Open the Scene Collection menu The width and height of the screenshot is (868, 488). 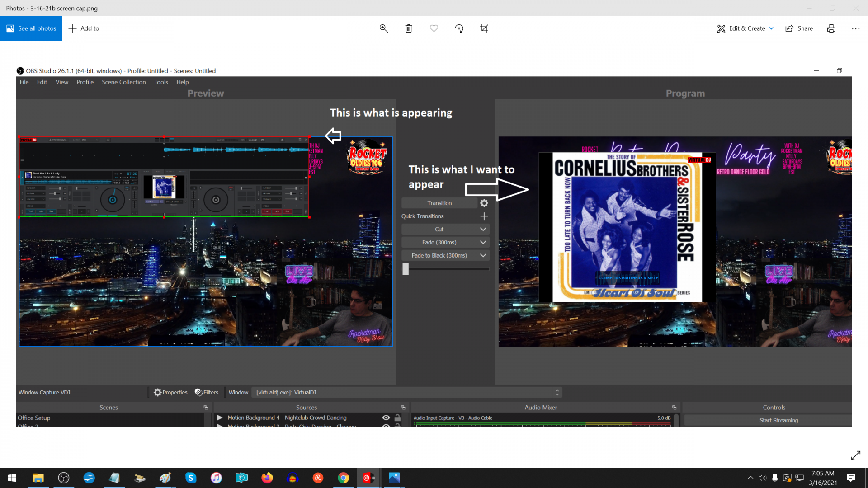click(x=124, y=82)
